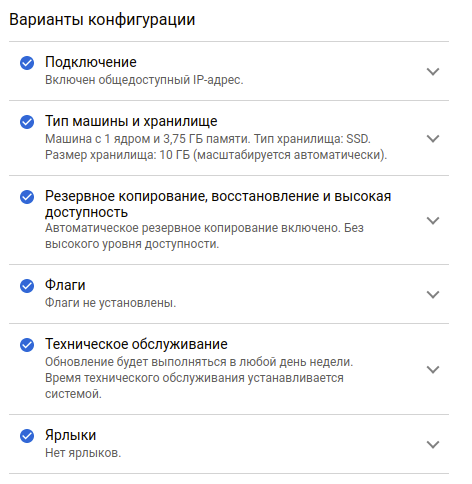Open the Резервное копирование, восстановление heading
Screen dimensions: 472x484
218,204
